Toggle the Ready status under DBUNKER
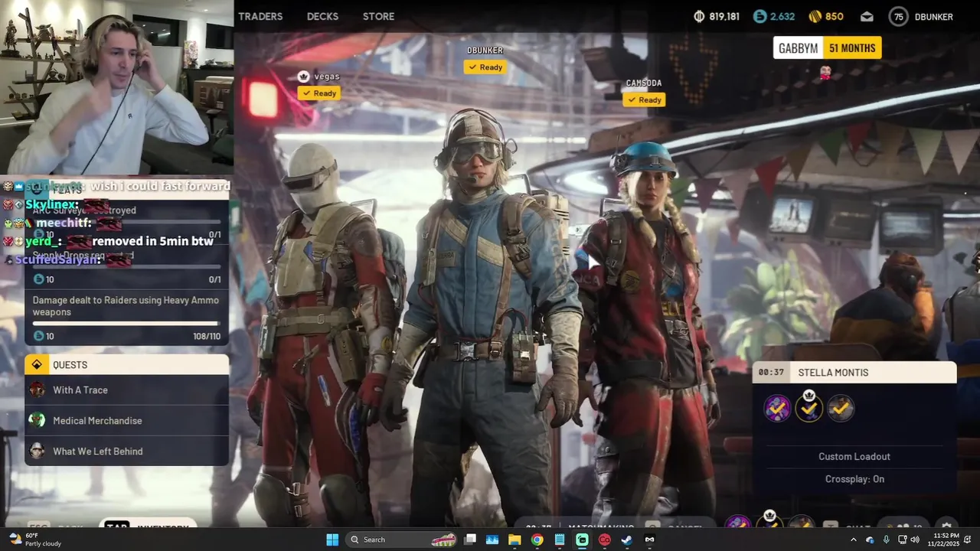 point(485,67)
